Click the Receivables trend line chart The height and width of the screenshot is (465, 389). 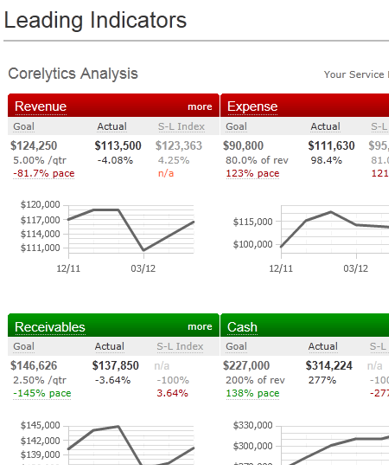(131, 445)
